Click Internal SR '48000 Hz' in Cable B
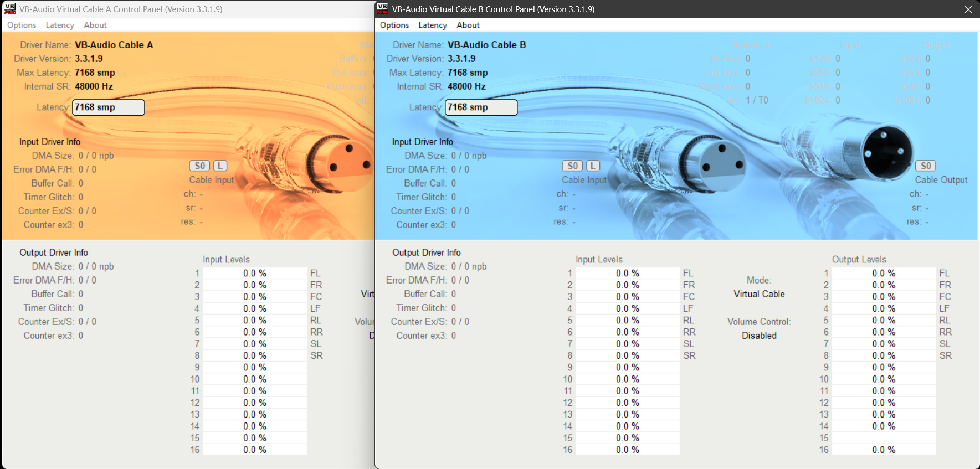 467,86
